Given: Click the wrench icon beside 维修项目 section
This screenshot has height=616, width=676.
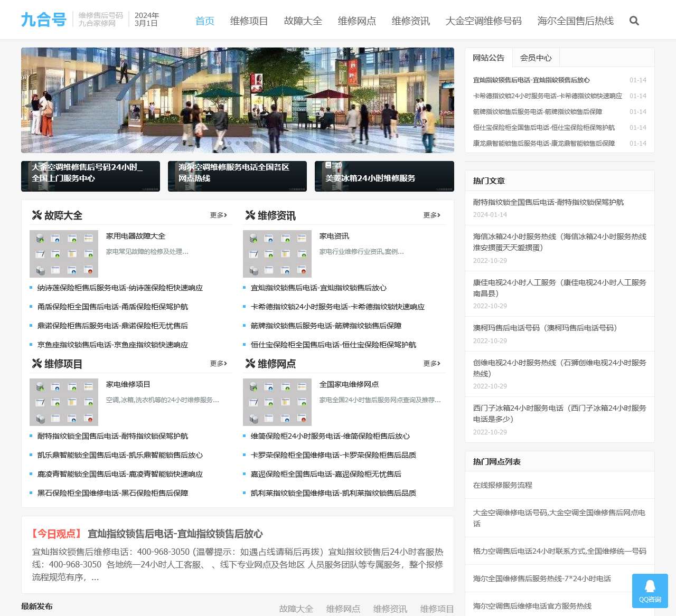Looking at the screenshot, I should [36, 364].
